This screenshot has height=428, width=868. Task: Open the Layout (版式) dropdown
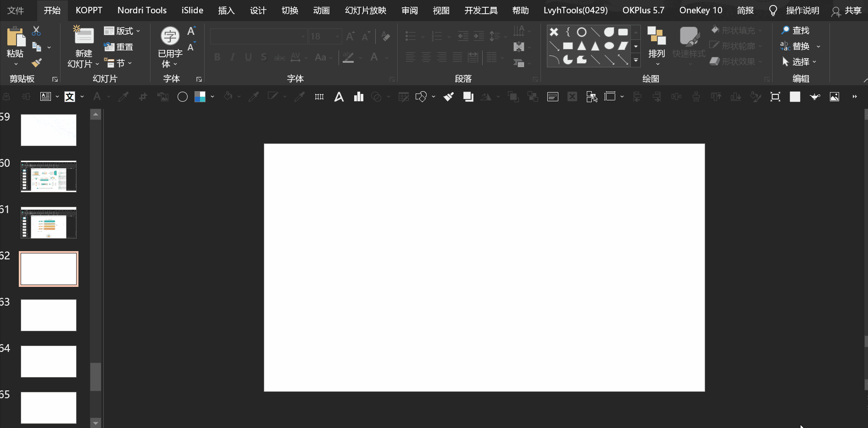(x=122, y=31)
